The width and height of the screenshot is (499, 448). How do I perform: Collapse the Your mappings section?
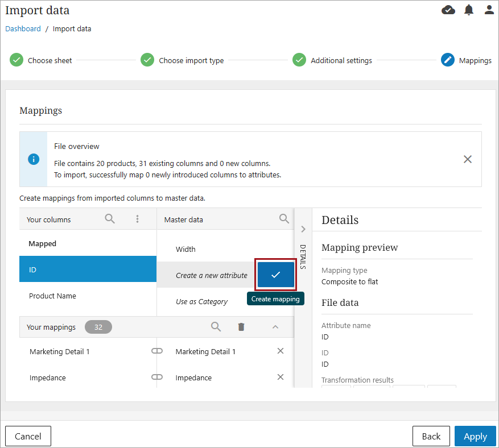click(275, 327)
